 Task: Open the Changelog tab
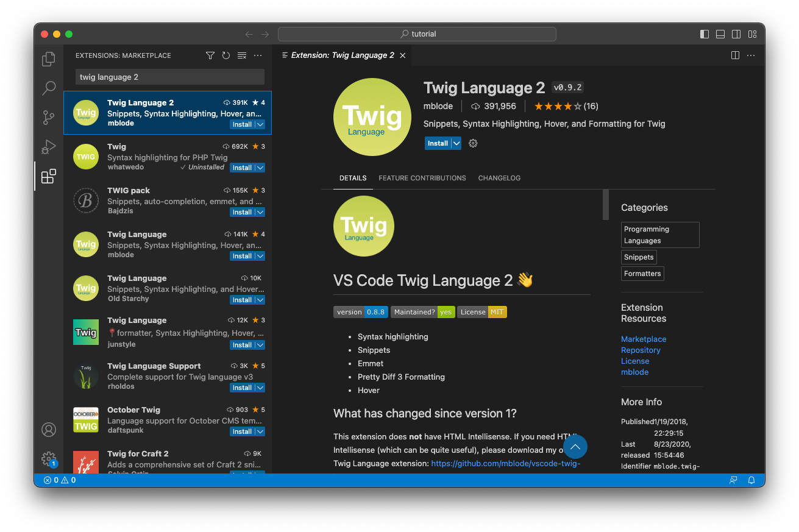(x=499, y=178)
